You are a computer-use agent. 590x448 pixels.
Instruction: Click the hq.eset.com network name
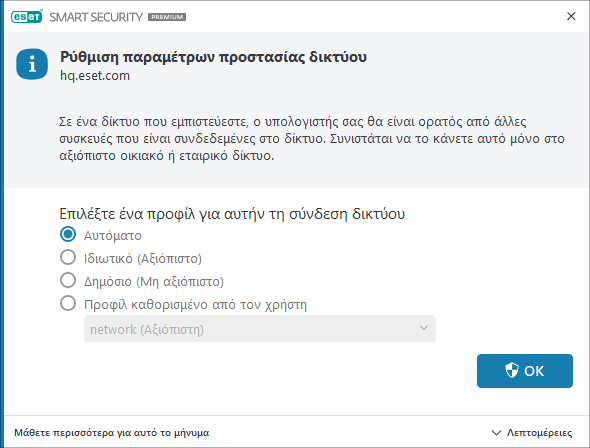pyautogui.click(x=95, y=76)
